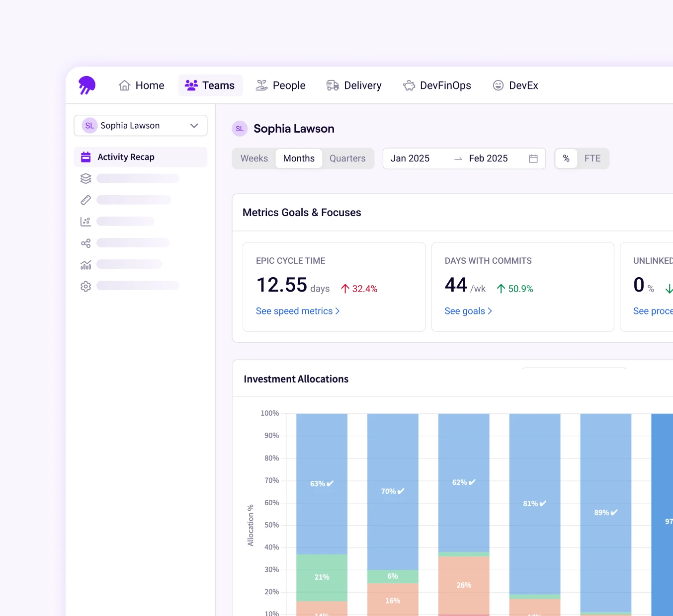Follow the See speed metrics link
The image size is (673, 616).
(x=297, y=311)
